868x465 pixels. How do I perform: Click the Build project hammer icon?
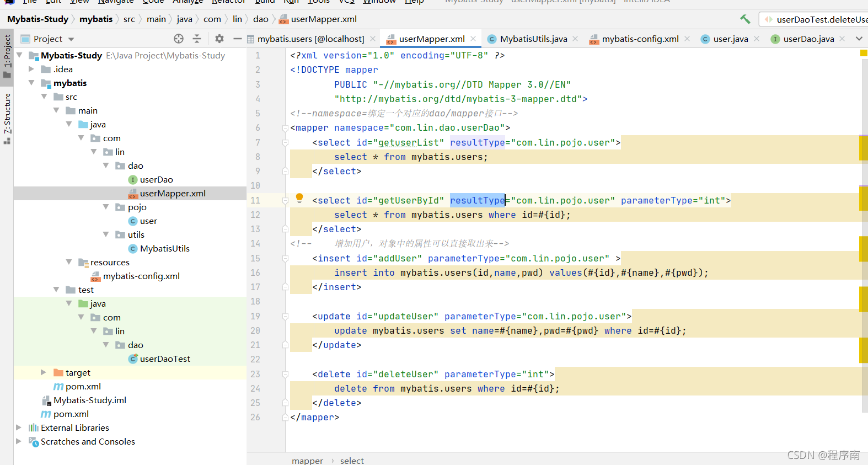[745, 19]
